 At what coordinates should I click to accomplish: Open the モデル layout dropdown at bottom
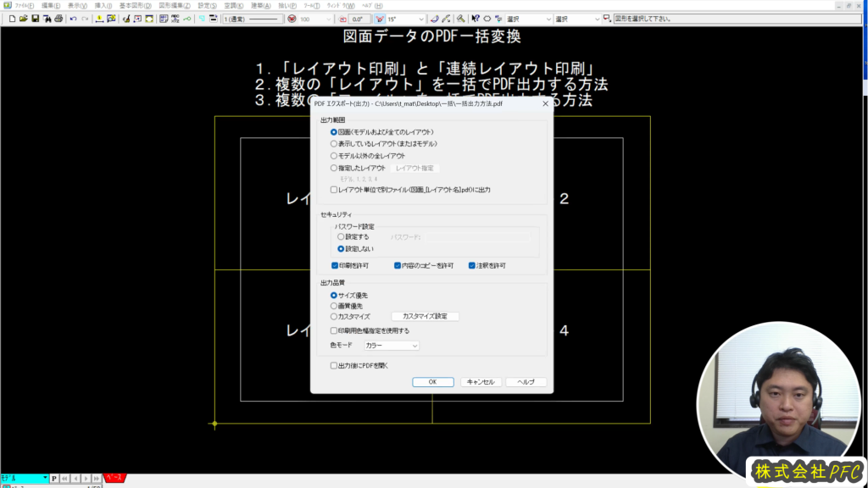click(24, 479)
